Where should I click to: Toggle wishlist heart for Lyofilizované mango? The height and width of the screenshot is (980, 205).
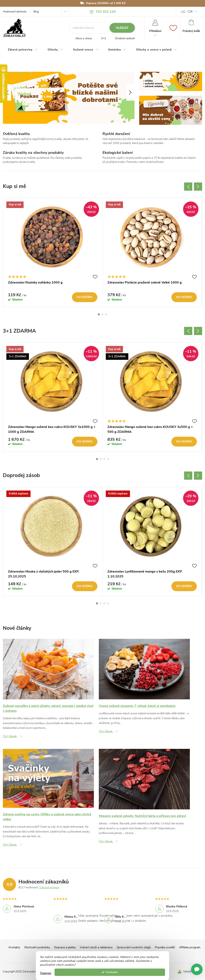point(194,566)
